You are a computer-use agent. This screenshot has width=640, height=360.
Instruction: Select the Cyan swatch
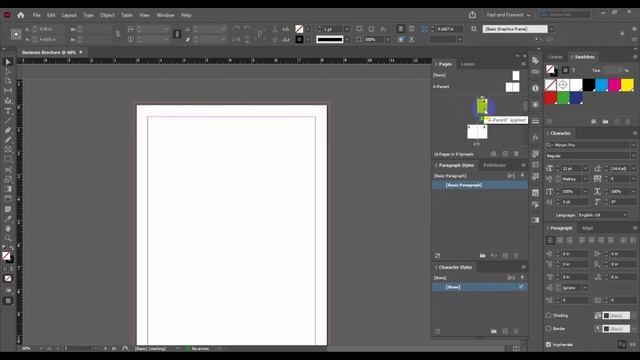click(601, 85)
